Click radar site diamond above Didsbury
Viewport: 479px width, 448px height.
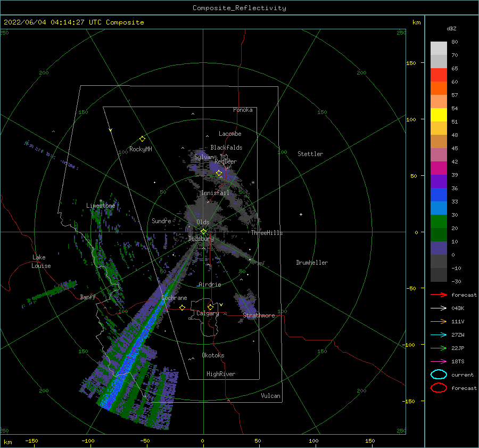pos(203,232)
